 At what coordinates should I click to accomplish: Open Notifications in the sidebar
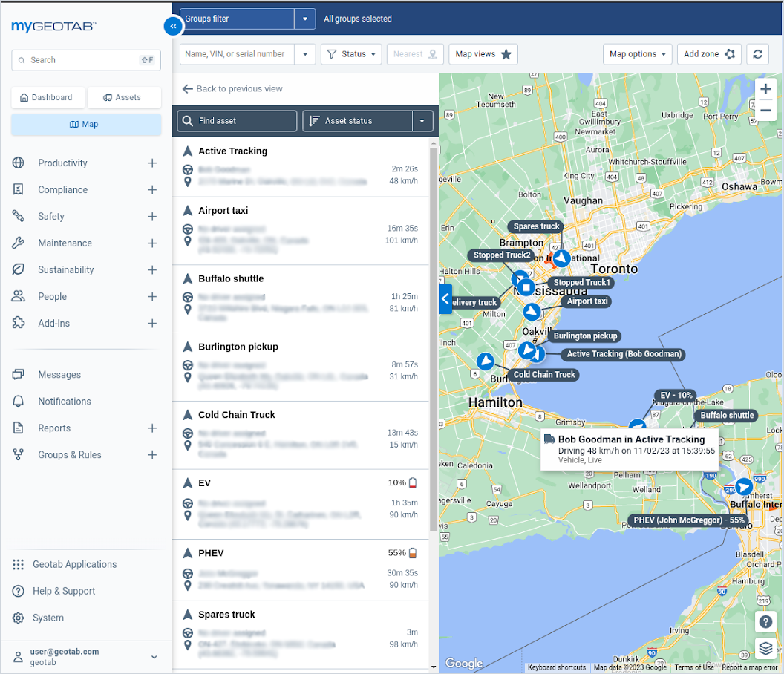(65, 402)
